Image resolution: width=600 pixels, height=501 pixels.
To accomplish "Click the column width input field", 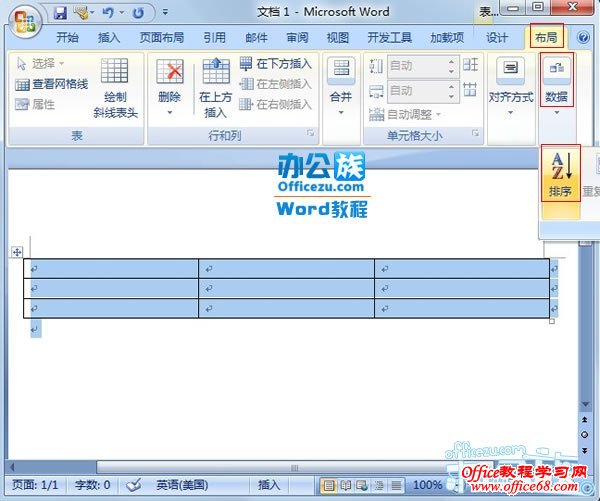I will 416,91.
